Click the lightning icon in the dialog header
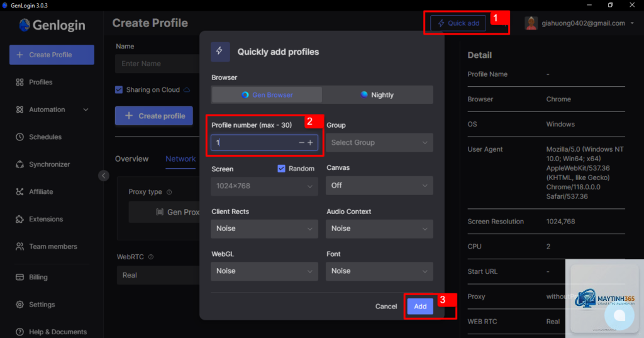644x338 pixels. (220, 52)
